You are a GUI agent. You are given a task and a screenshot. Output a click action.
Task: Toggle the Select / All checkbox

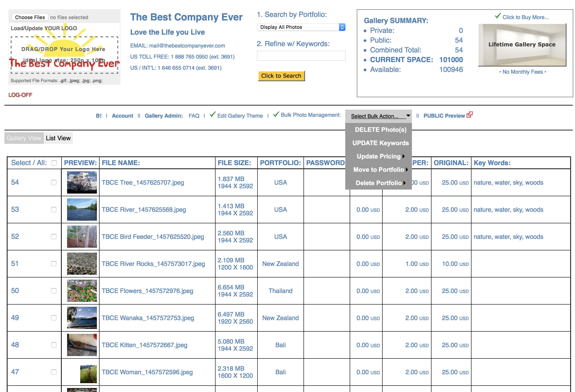click(x=54, y=163)
